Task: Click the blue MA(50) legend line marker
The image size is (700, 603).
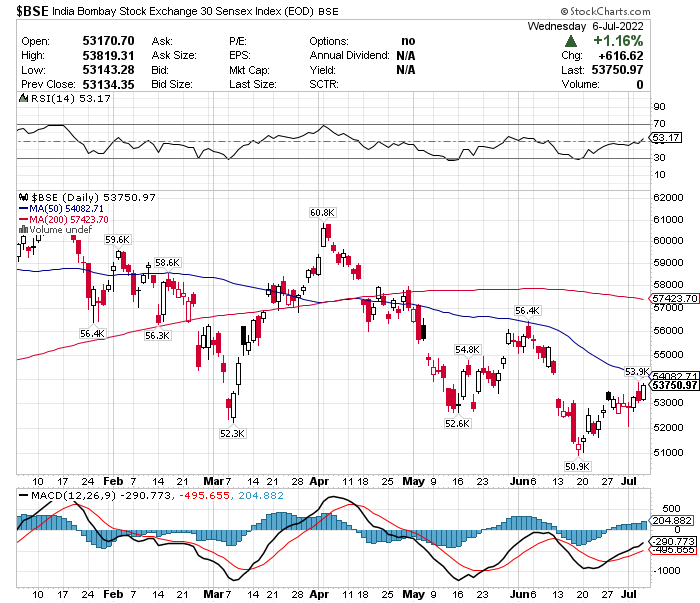Action: 23,208
